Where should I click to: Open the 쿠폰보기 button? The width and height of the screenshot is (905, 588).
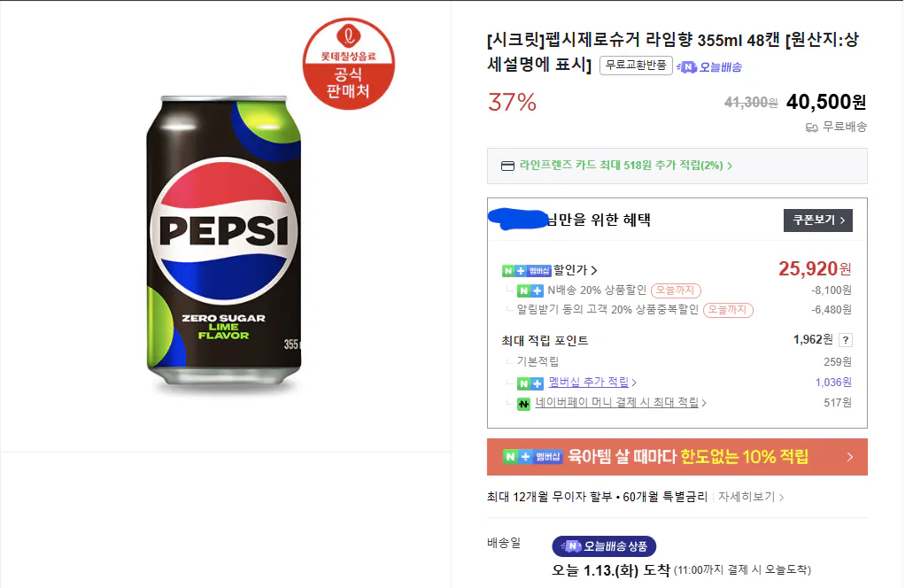[816, 220]
